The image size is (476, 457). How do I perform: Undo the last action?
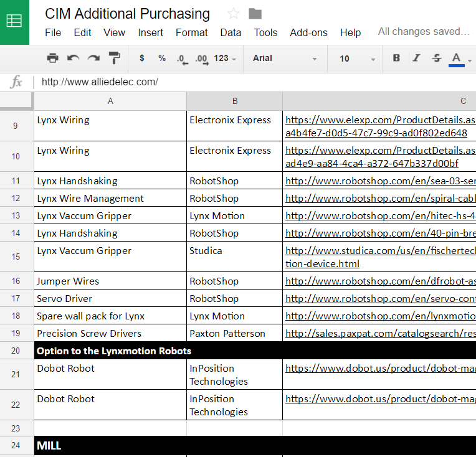pos(73,58)
